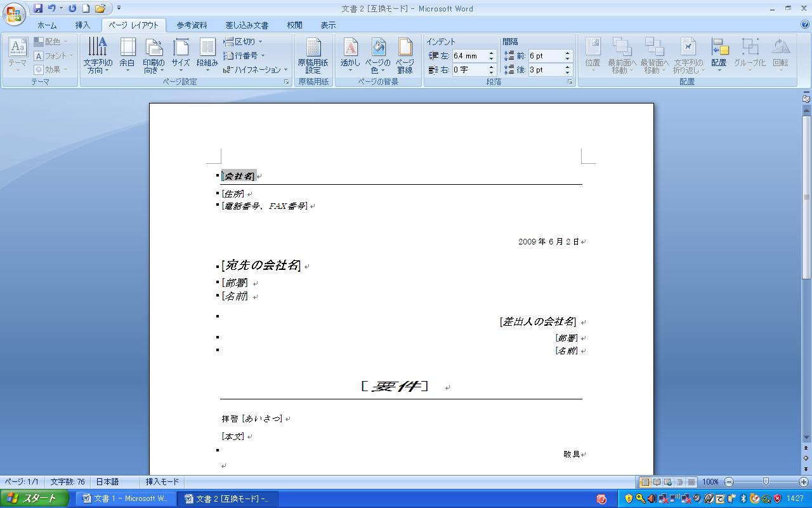Screen dimensions: 812x508
Task: Select 文書 2 [互換モード] taskbar button
Action: click(226, 498)
